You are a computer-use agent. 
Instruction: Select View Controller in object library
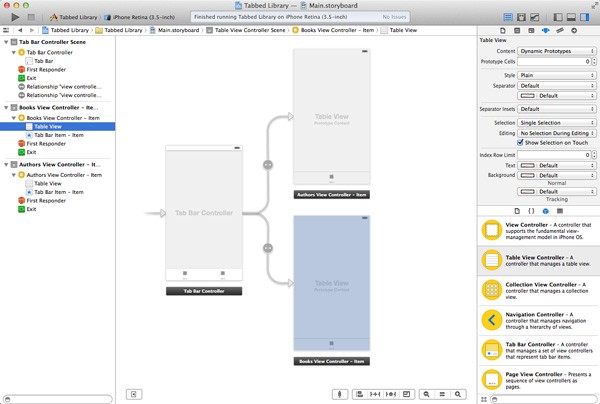[x=539, y=230]
